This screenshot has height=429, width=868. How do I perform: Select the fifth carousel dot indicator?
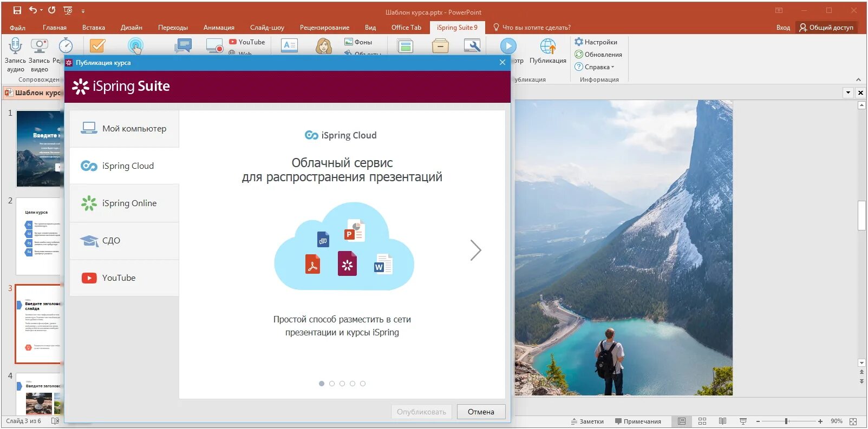(363, 384)
